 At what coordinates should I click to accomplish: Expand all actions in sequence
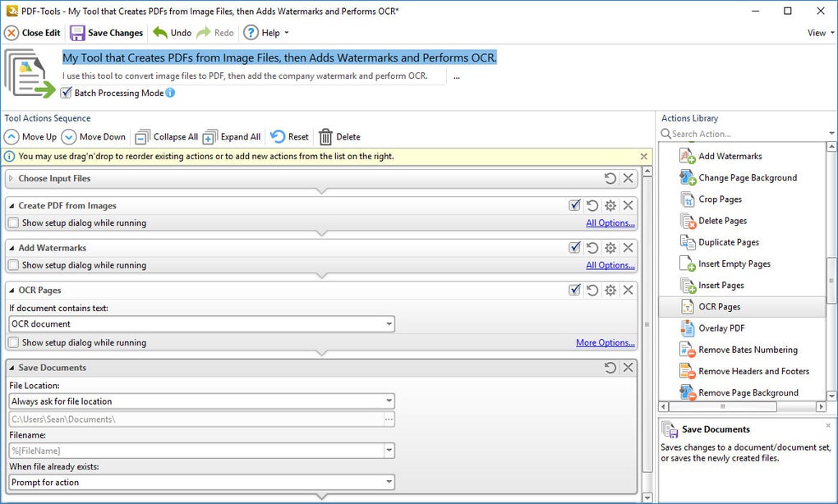(x=232, y=137)
